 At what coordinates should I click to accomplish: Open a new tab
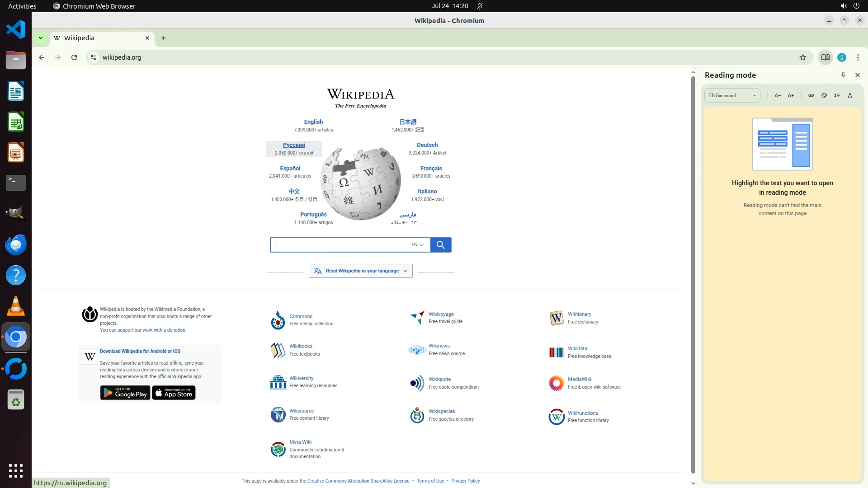click(164, 38)
